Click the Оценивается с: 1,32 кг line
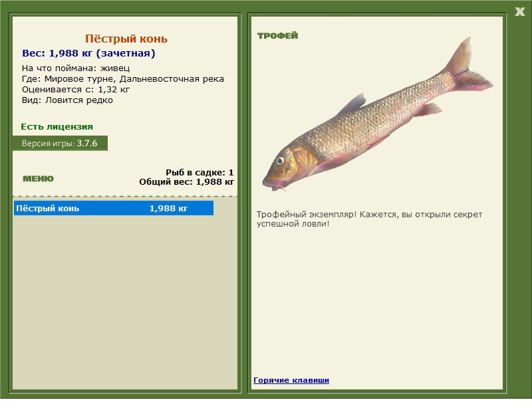The image size is (532, 408). 76,90
